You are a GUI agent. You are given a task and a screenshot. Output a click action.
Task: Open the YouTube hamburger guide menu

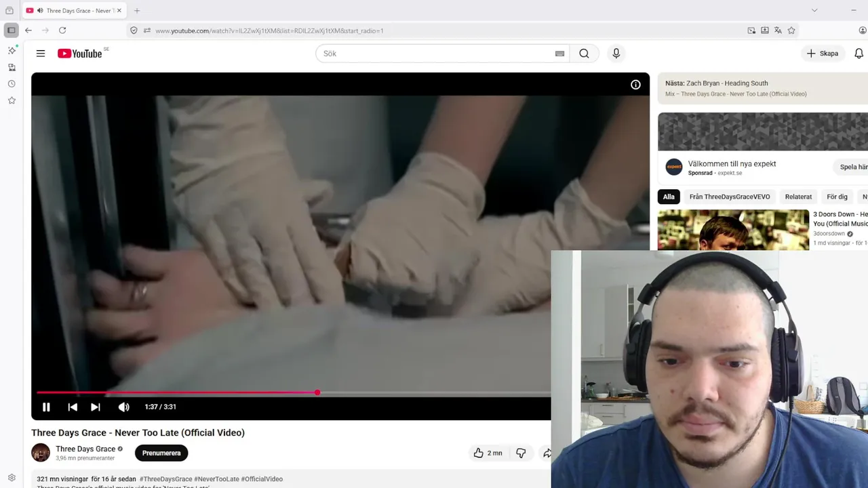click(41, 54)
